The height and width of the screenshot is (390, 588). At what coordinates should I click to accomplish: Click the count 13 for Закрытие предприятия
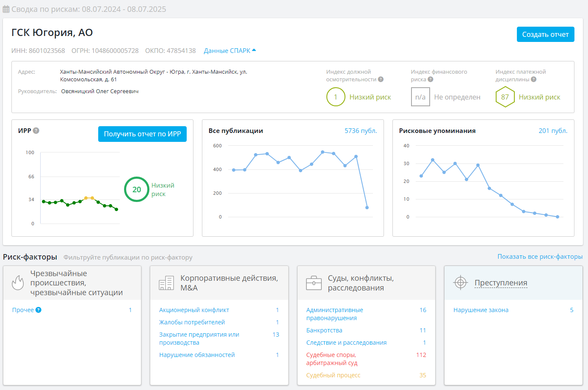(x=276, y=335)
